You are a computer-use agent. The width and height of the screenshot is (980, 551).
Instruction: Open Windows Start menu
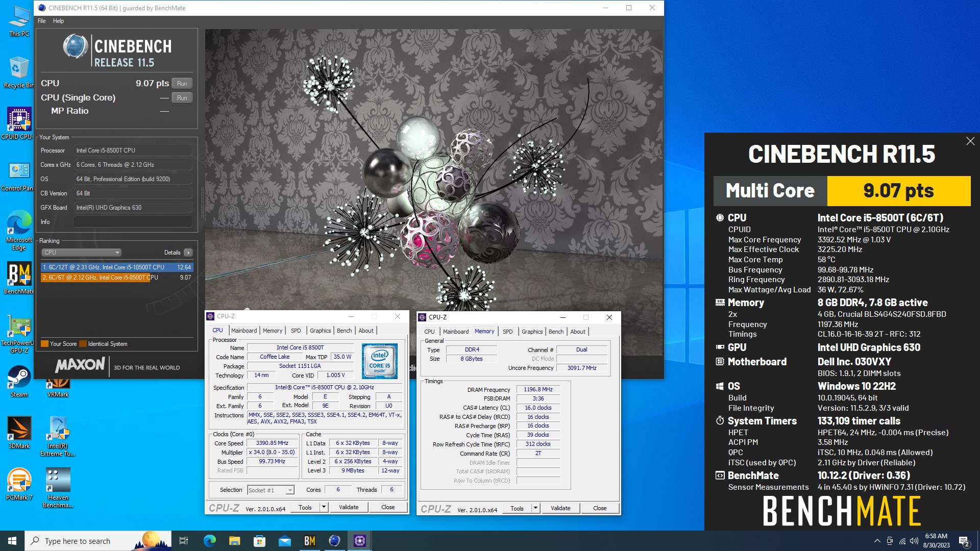[x=12, y=541]
